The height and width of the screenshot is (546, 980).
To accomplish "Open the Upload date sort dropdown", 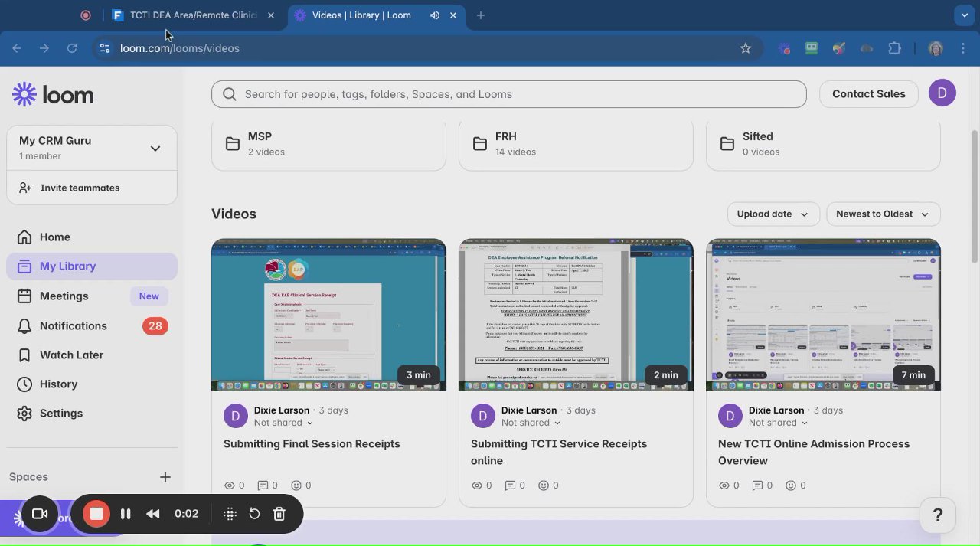I will pos(773,214).
